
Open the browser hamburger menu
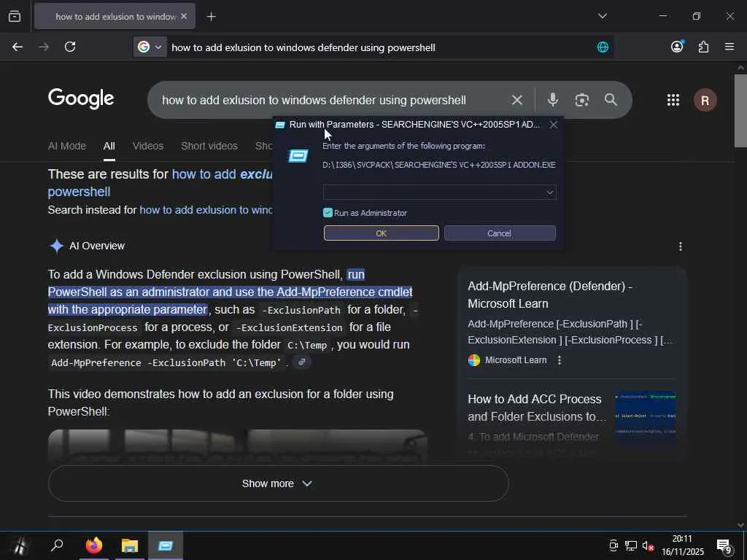729,47
